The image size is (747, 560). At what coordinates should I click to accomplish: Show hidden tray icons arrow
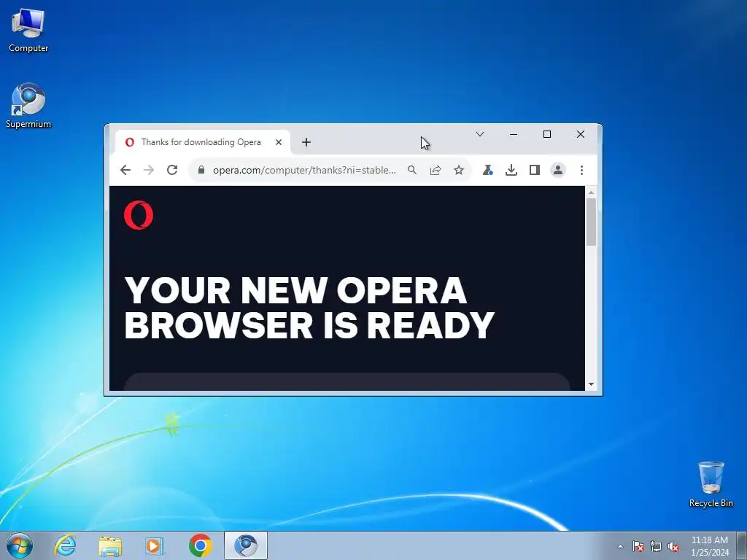click(620, 546)
